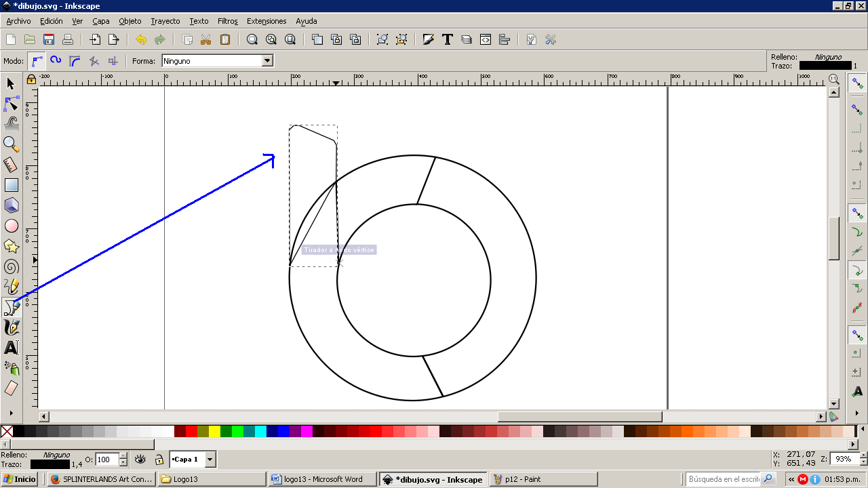Create a new document

click(x=11, y=39)
